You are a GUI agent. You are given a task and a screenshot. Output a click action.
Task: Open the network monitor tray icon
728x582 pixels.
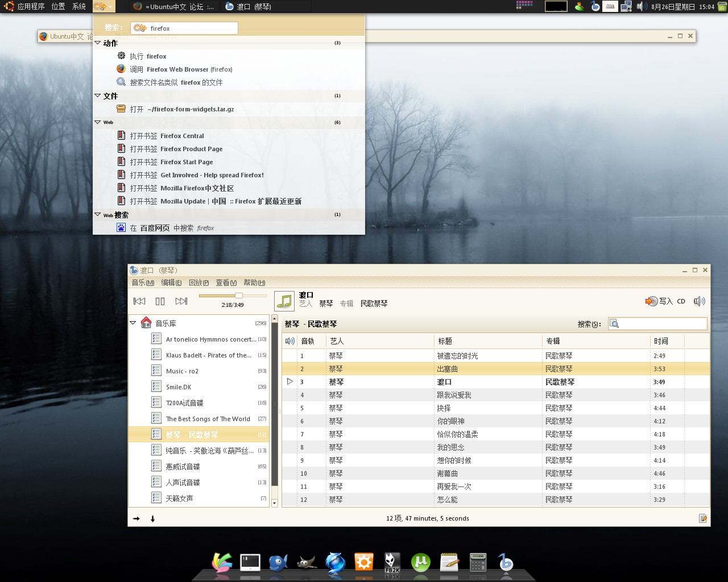(626, 6)
